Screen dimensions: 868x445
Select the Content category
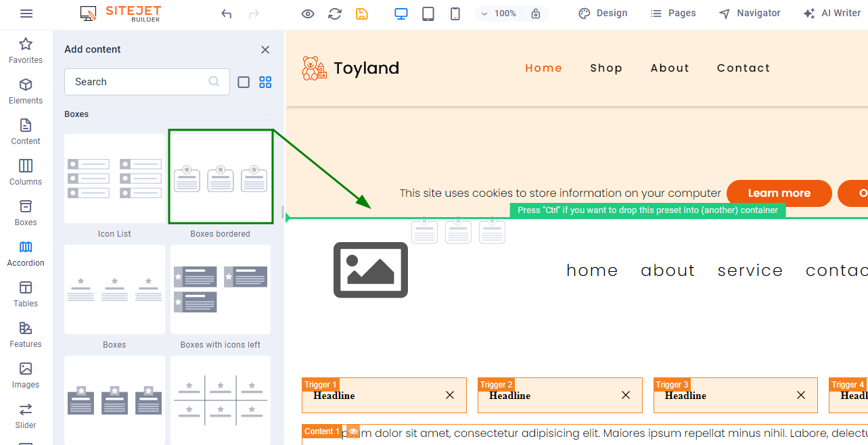(26, 132)
